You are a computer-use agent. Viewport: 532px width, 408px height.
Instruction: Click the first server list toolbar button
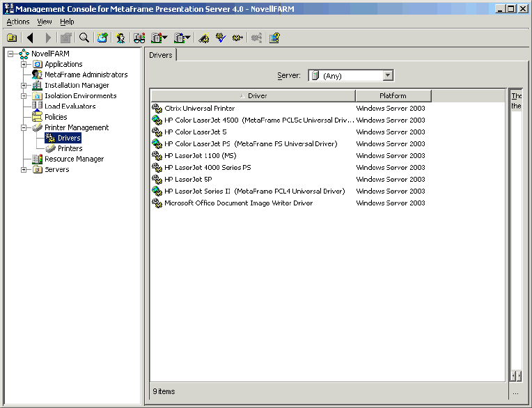(156, 38)
